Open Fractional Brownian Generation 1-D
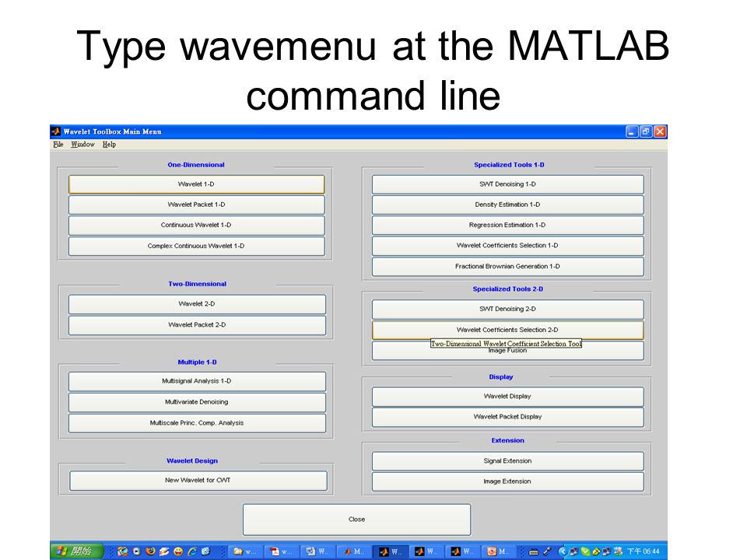 point(508,267)
